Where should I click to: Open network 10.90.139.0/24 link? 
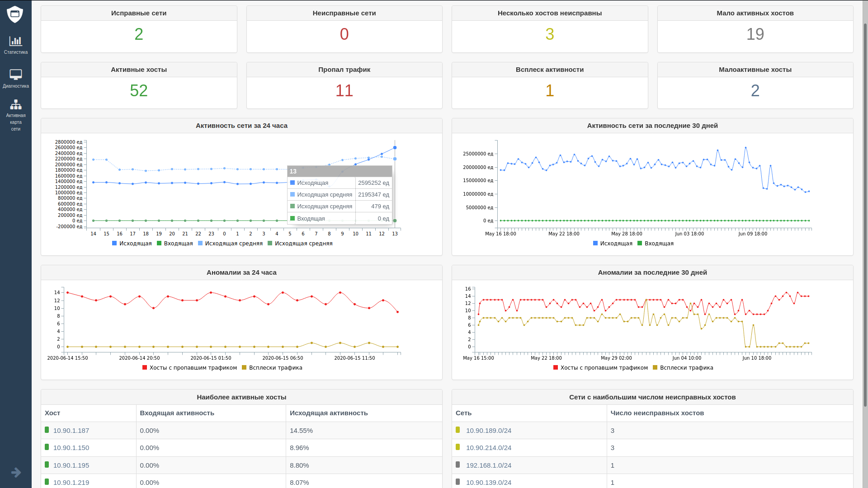[x=489, y=483]
